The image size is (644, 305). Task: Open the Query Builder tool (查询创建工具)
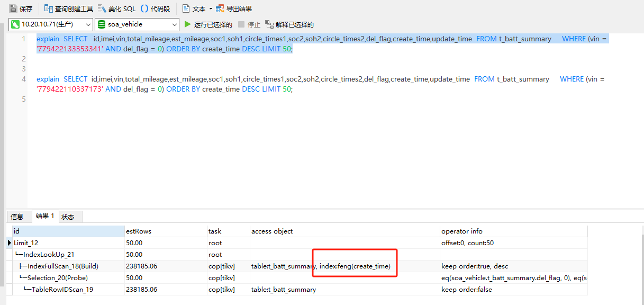tap(69, 8)
